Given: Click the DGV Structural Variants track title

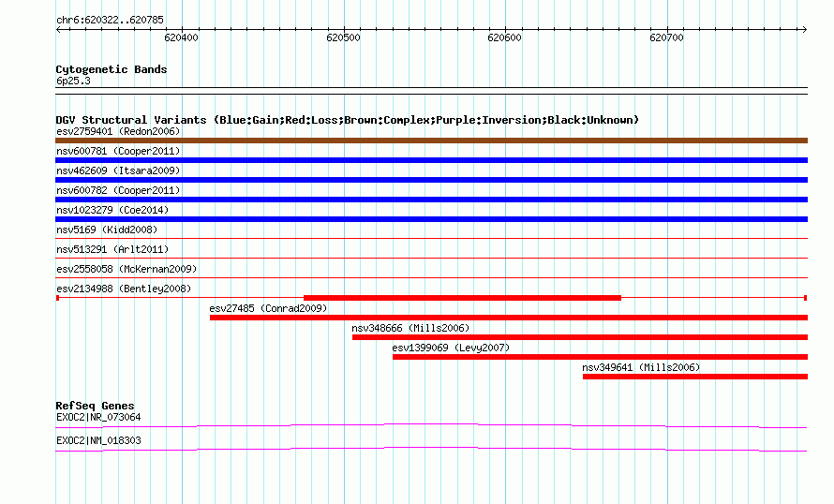Looking at the screenshot, I should pyautogui.click(x=347, y=120).
